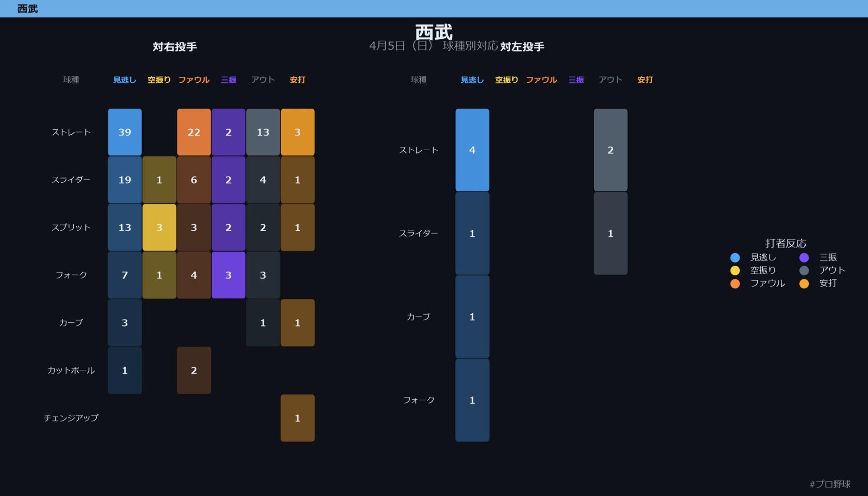This screenshot has height=496, width=868.
Task: Click 安打 column header in 対左投手 panel
Action: (645, 80)
